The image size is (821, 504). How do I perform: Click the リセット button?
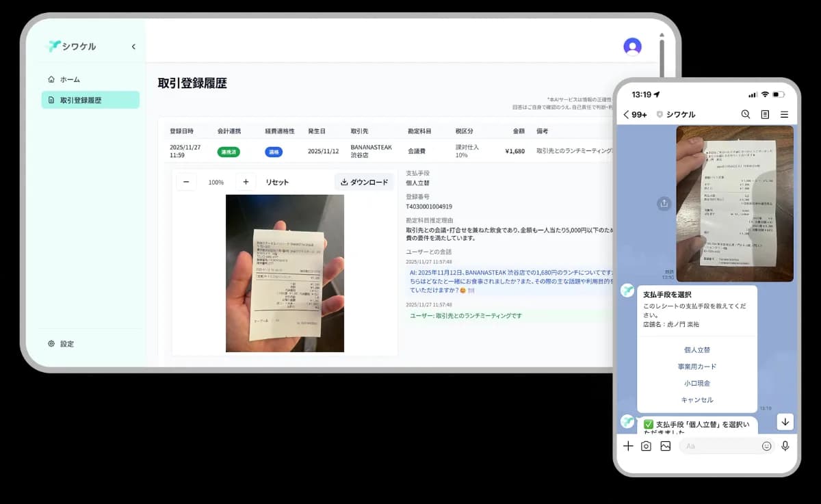click(277, 182)
